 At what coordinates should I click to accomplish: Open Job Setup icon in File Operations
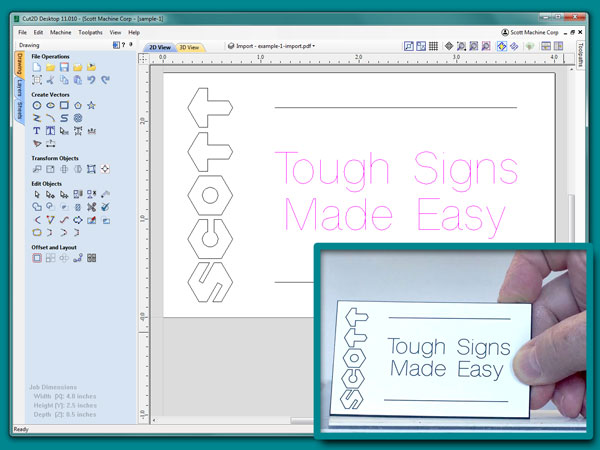point(37,80)
